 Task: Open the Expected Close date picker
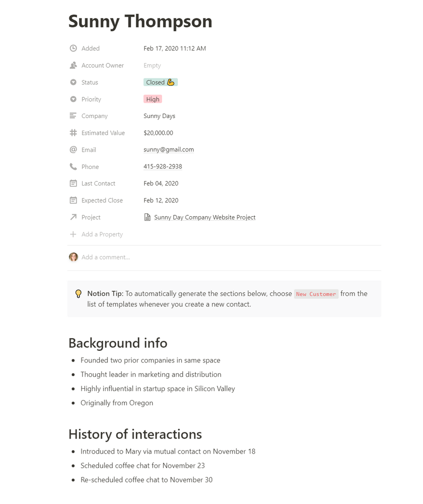161,200
